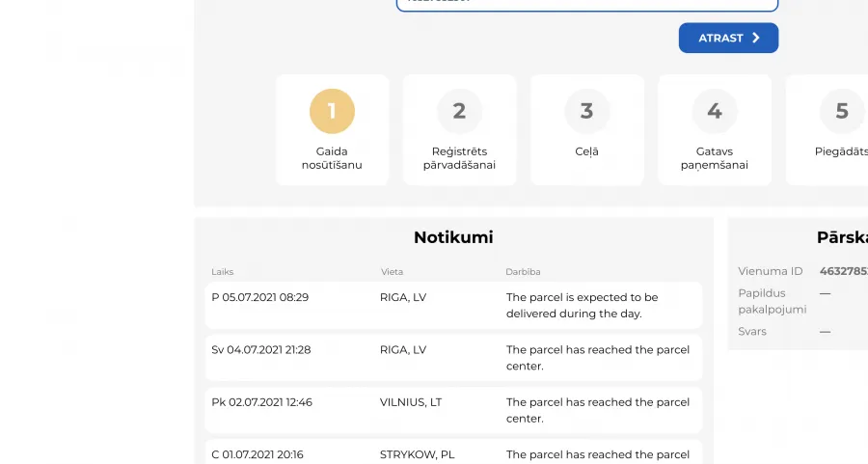Click the Vienuma ID number value
Viewport: 868px width, 464px height.
(x=844, y=271)
